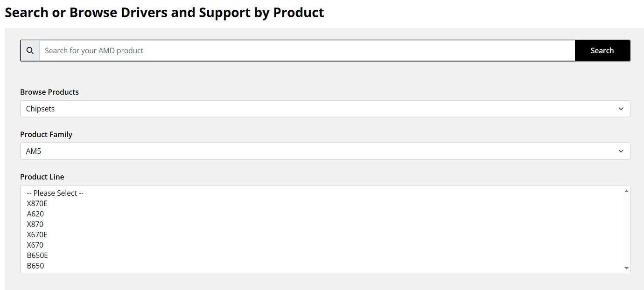Choose X870 from Product Line list

pos(35,224)
